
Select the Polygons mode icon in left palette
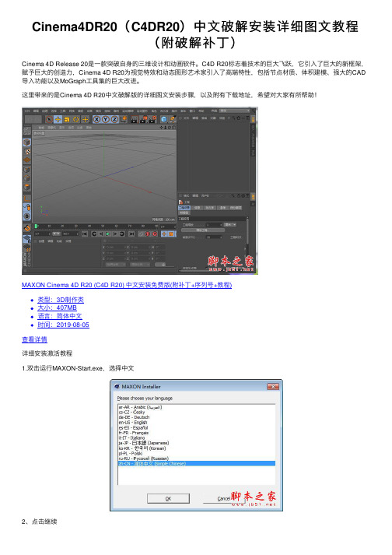pyautogui.click(x=27, y=187)
